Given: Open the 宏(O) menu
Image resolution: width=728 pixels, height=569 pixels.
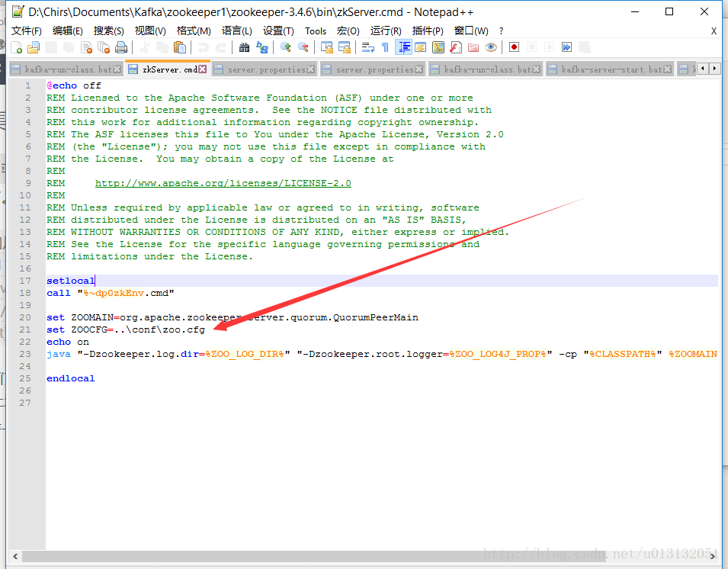Looking at the screenshot, I should (x=348, y=31).
